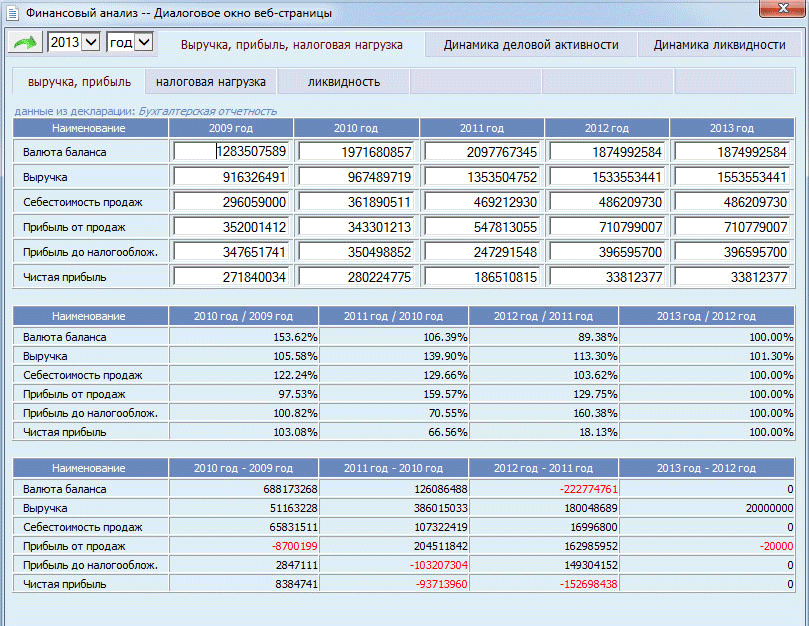The image size is (809, 626).
Task: Select the "выручка, прибыль" subtab
Action: click(79, 82)
